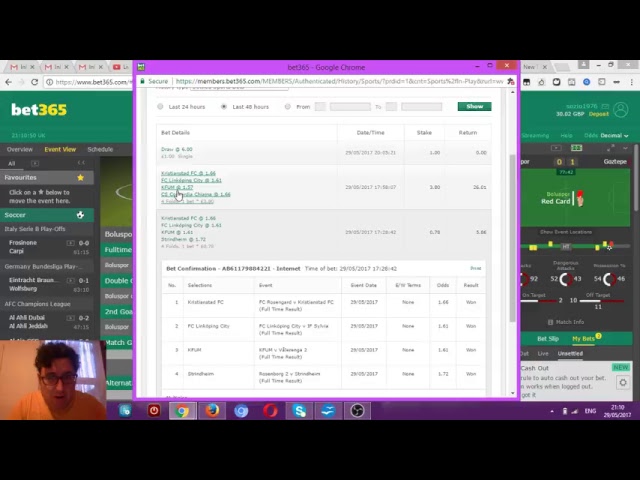Collapse the Soccer section header

point(47,215)
